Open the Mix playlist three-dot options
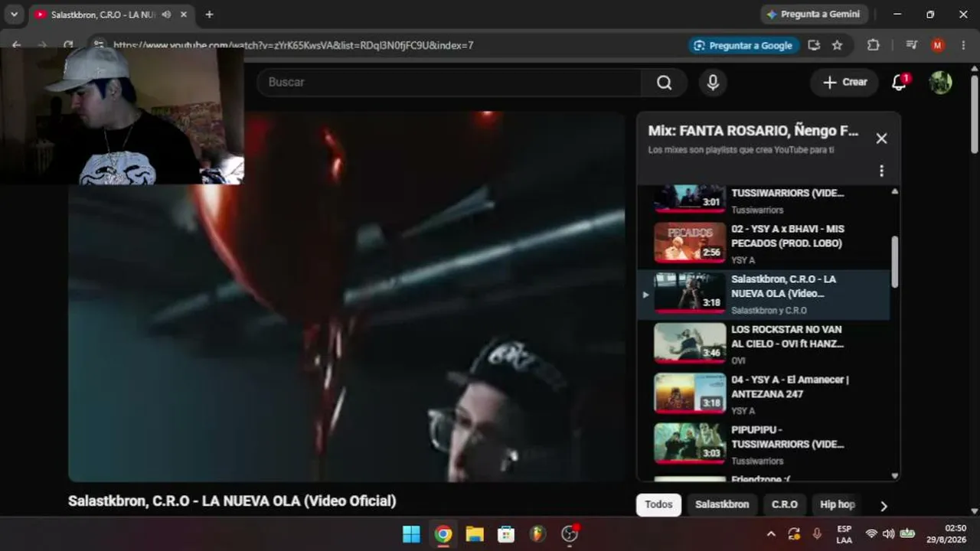The width and height of the screenshot is (980, 551). click(881, 171)
